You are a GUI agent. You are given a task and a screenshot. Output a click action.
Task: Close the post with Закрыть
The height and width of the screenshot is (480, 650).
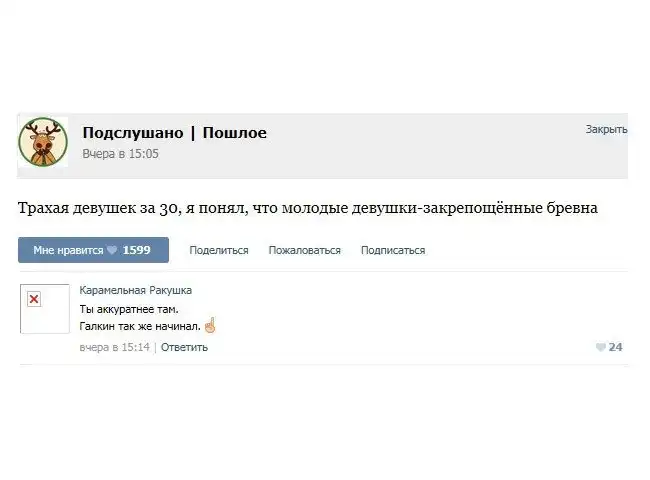point(606,129)
